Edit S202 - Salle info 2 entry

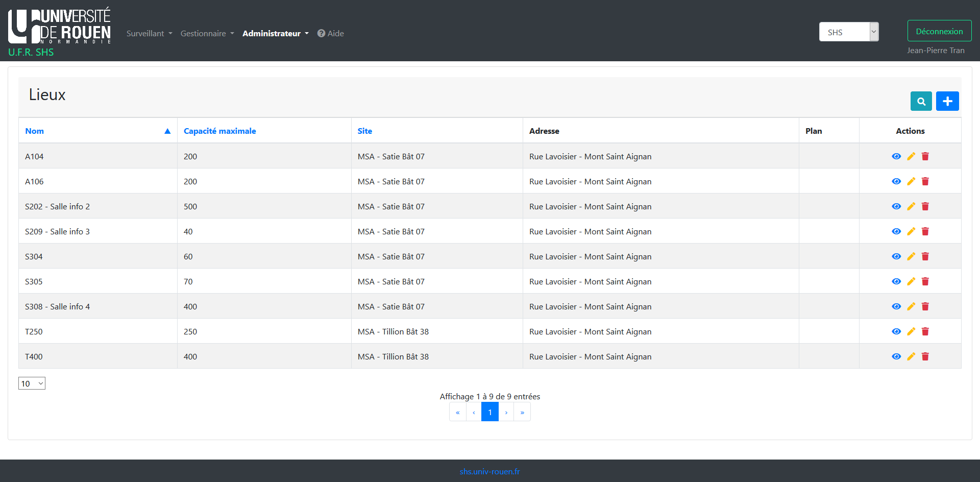(x=911, y=206)
